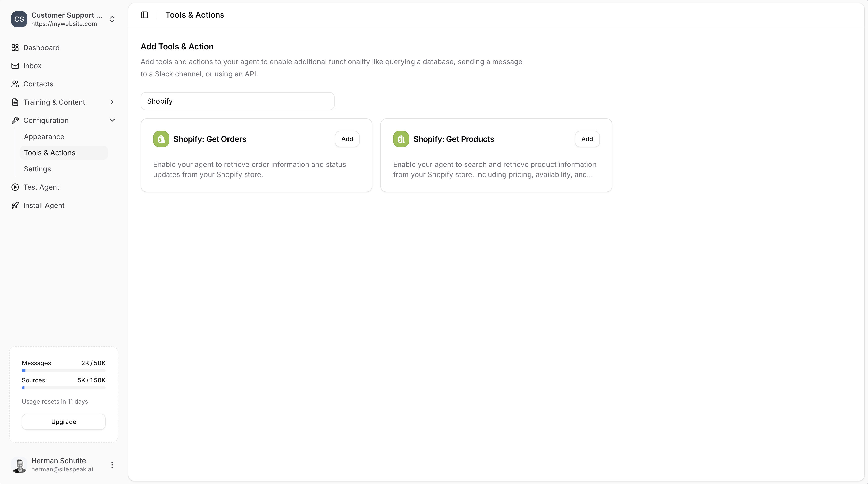Open the Dashboard section
Screen dimensions: 868x484
tap(41, 48)
